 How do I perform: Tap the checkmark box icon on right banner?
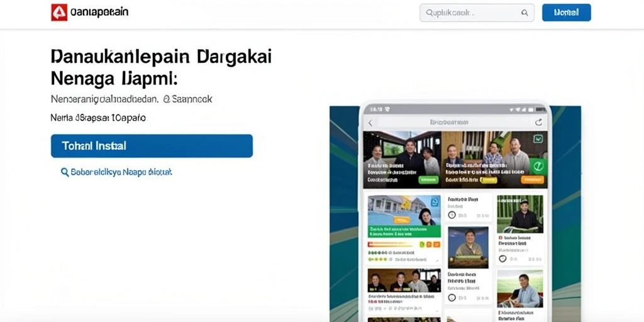(538, 139)
